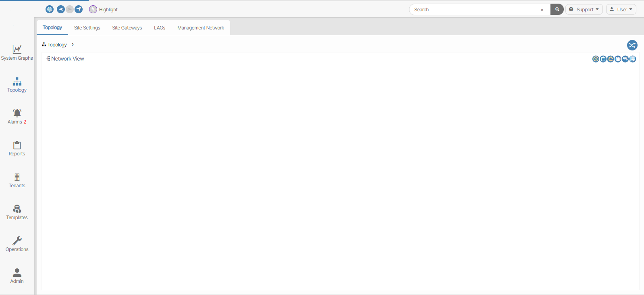Click the camera shutter snapshot icon

611,59
